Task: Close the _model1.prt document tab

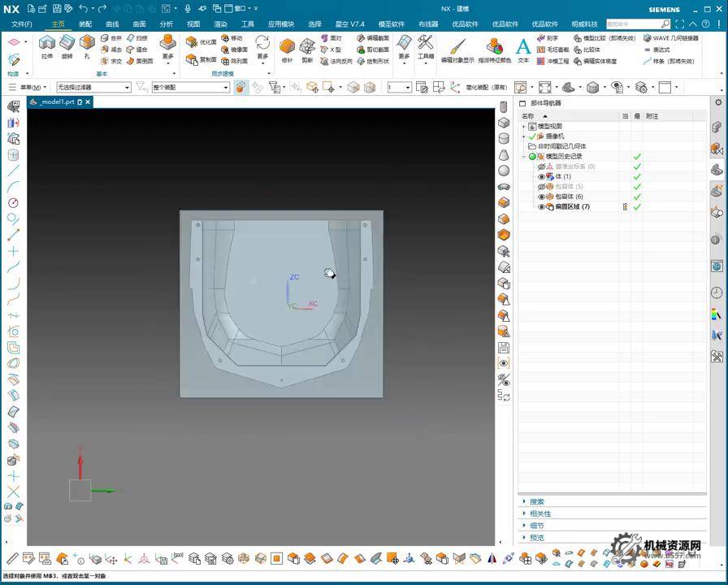Action: click(88, 102)
